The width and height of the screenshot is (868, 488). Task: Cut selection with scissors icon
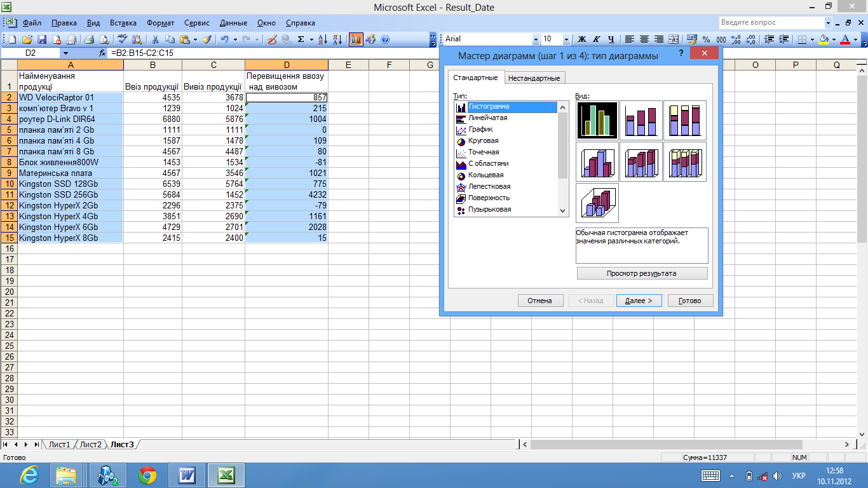click(x=155, y=39)
